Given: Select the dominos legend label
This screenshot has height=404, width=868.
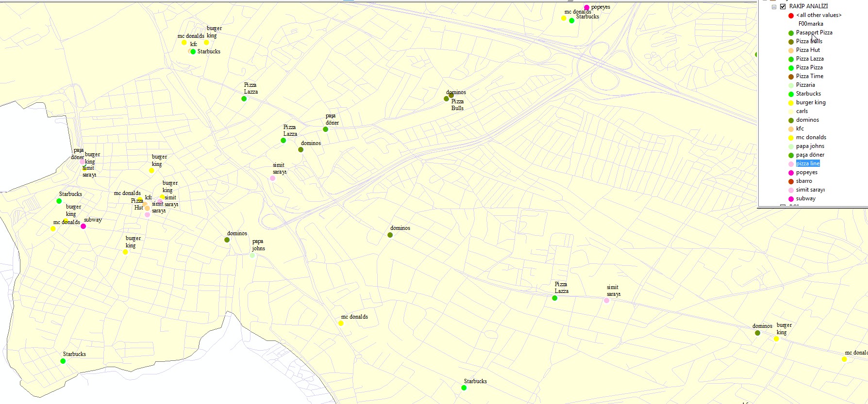Looking at the screenshot, I should (x=807, y=120).
